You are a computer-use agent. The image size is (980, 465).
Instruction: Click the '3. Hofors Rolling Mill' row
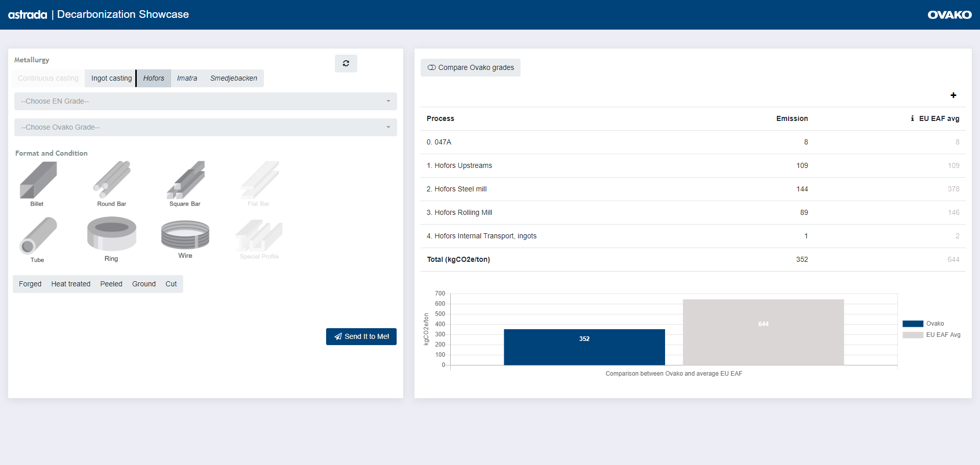pos(693,212)
